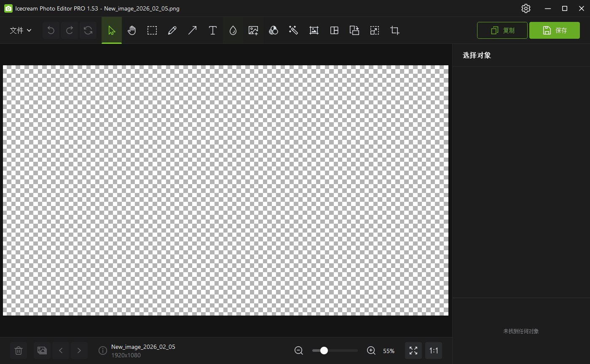This screenshot has height=364, width=590.
Task: Open the color filters tool
Action: (x=274, y=30)
